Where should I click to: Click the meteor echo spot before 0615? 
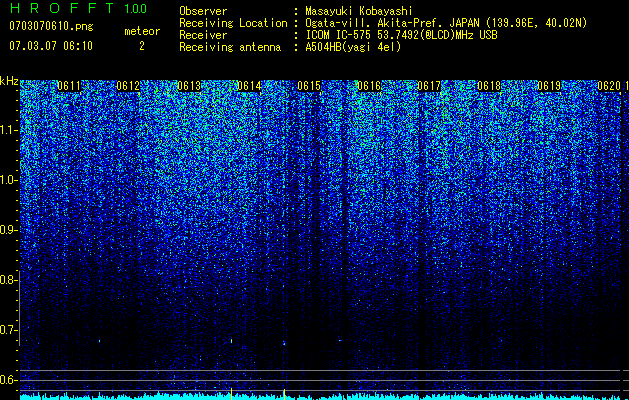[x=284, y=343]
